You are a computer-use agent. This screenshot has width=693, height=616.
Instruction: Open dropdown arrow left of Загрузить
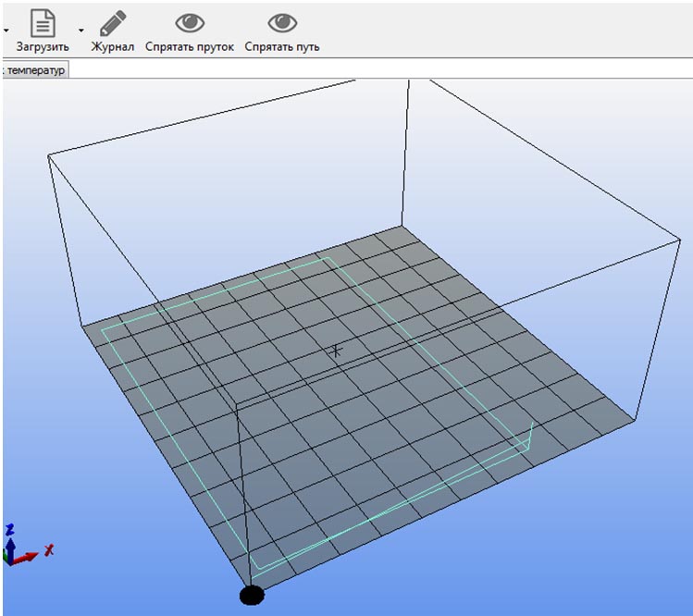pyautogui.click(x=6, y=31)
